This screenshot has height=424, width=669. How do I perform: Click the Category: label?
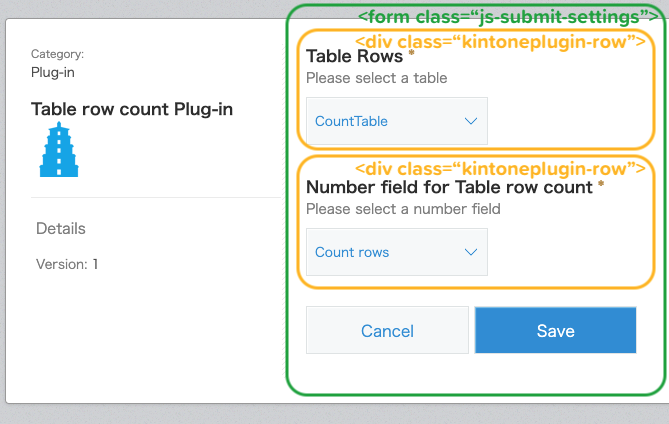coord(57,54)
